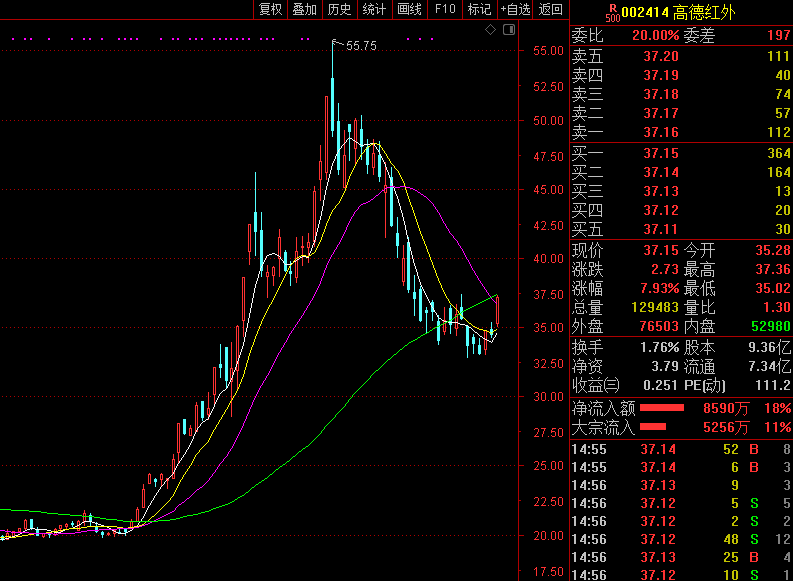The image size is (793, 581).
Task: Click 返回 to go back
Action: tap(551, 10)
